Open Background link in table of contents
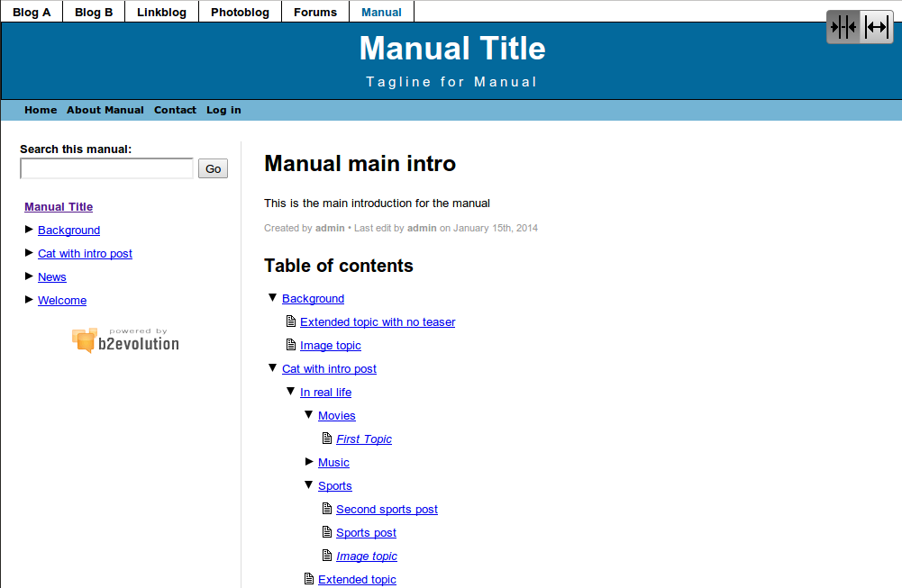Image resolution: width=902 pixels, height=588 pixels. [x=313, y=298]
